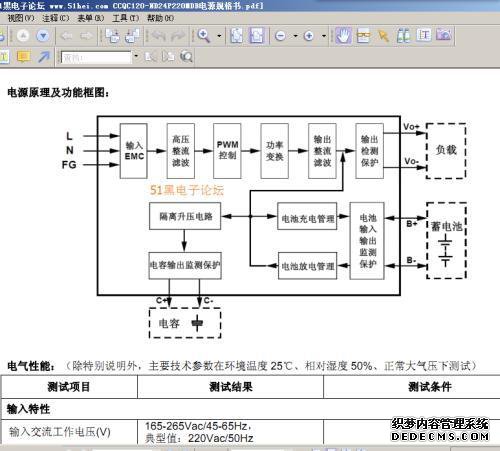Open the 工具(T) menu
This screenshot has height=451, width=500.
point(125,18)
